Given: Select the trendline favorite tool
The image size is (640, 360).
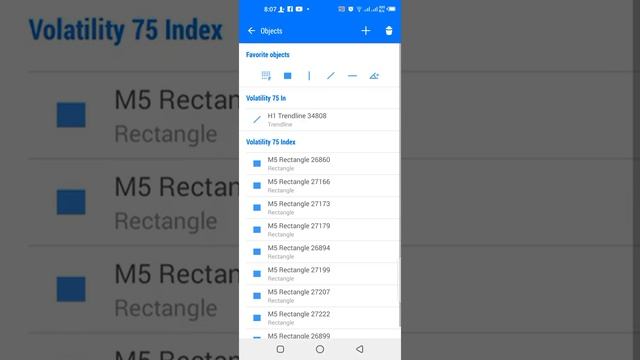Looking at the screenshot, I should pyautogui.click(x=331, y=76).
